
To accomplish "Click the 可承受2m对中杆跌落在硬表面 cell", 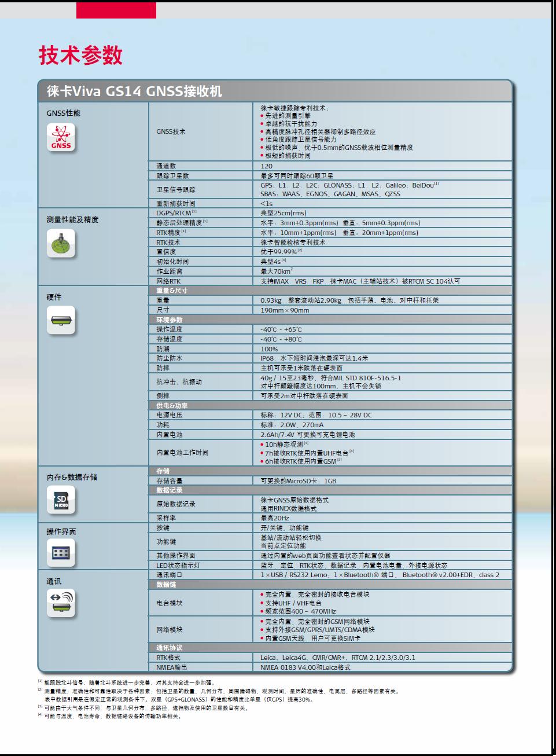I will click(382, 396).
